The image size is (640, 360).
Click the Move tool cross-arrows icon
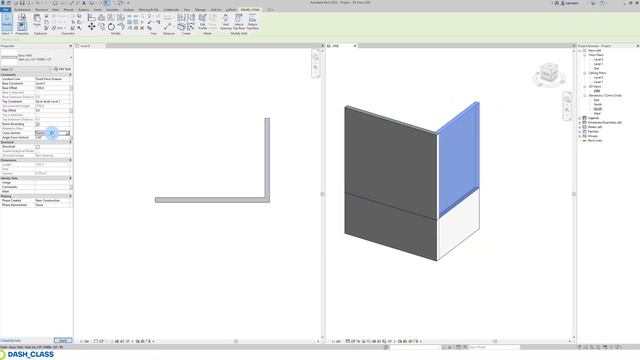point(91,27)
